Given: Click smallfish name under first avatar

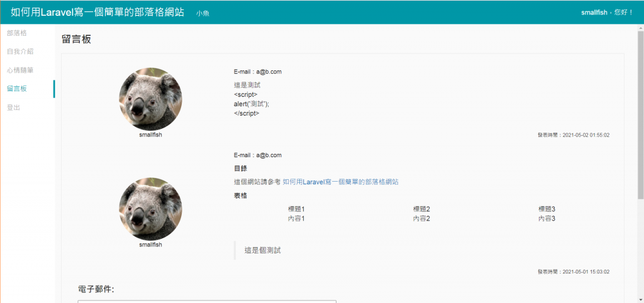Looking at the screenshot, I should [x=150, y=135].
